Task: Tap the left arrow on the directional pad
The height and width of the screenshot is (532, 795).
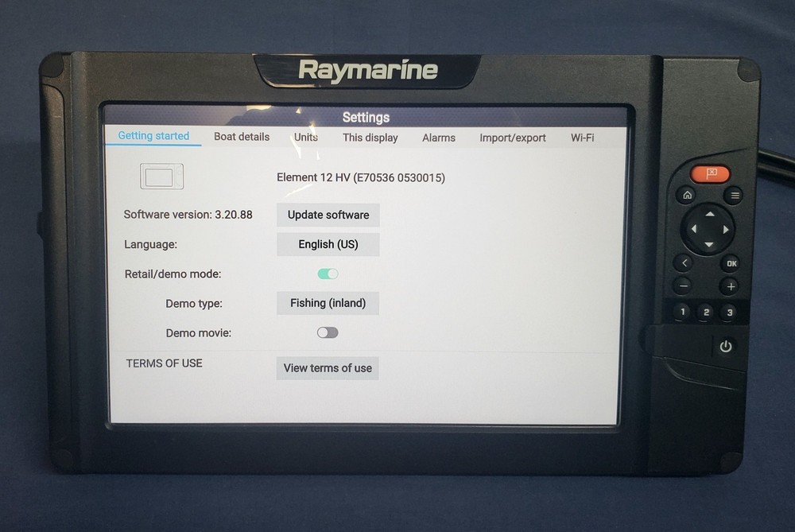Action: pyautogui.click(x=693, y=229)
